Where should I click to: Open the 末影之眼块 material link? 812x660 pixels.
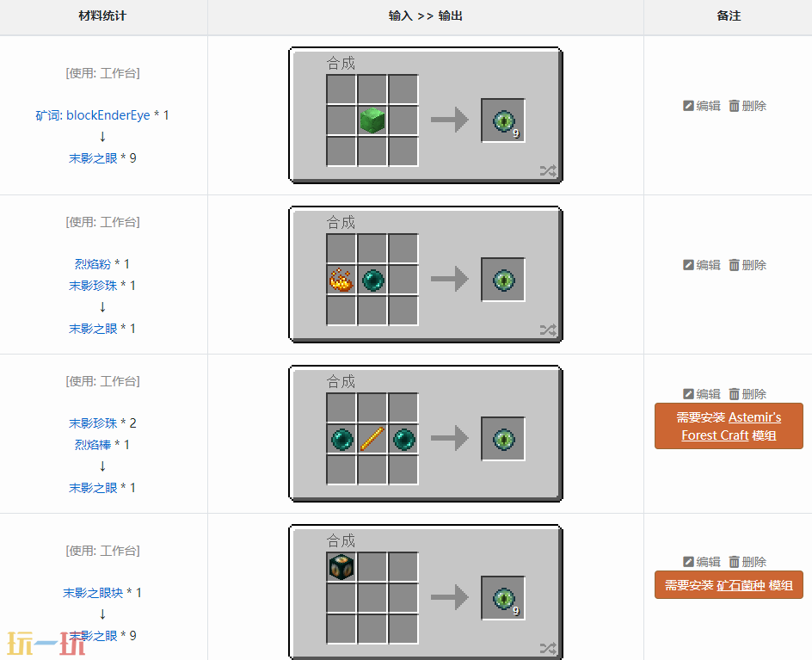click(93, 593)
